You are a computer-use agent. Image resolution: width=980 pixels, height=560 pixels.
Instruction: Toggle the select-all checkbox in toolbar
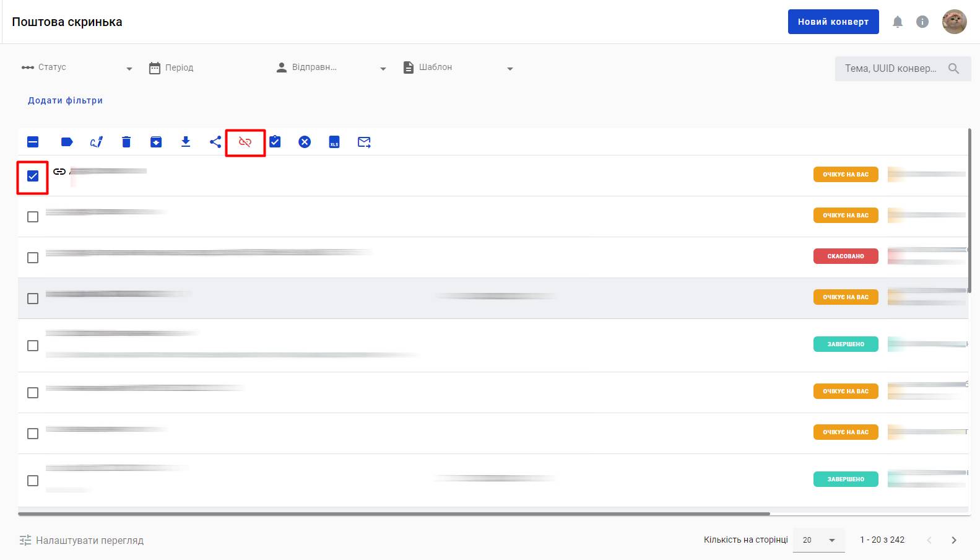point(33,142)
